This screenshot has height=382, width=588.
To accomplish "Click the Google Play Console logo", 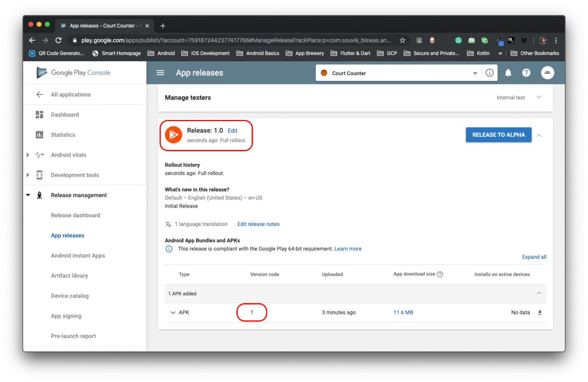I will (x=74, y=73).
